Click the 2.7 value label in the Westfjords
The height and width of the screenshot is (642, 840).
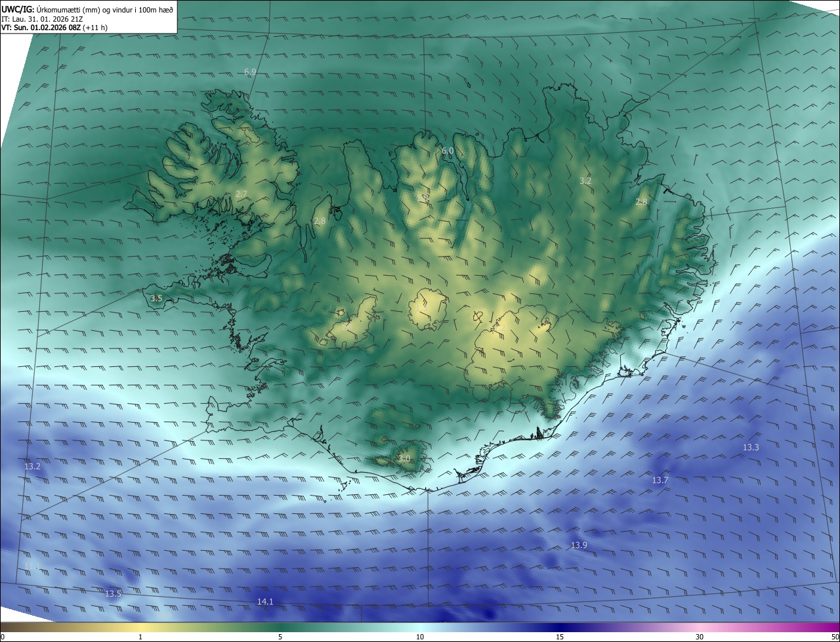tap(241, 194)
